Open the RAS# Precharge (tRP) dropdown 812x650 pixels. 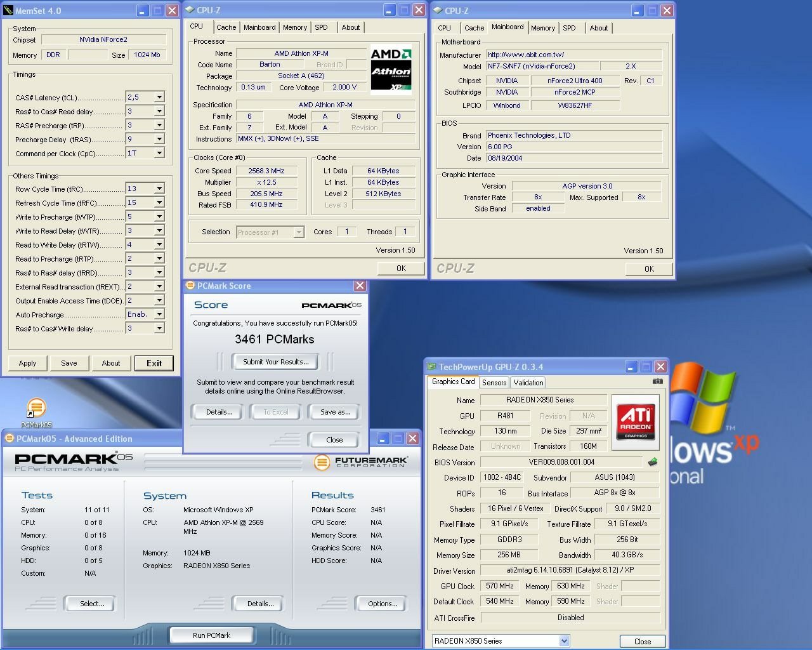coord(159,125)
